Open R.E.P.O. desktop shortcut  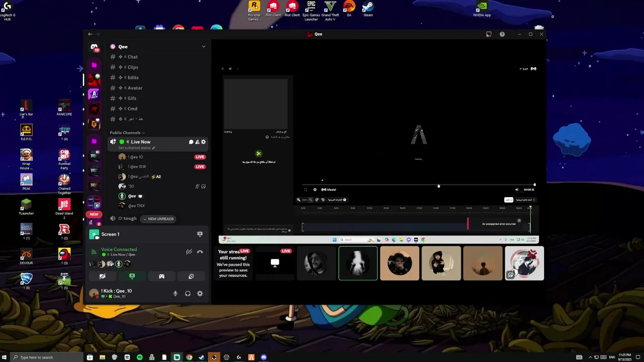26,133
